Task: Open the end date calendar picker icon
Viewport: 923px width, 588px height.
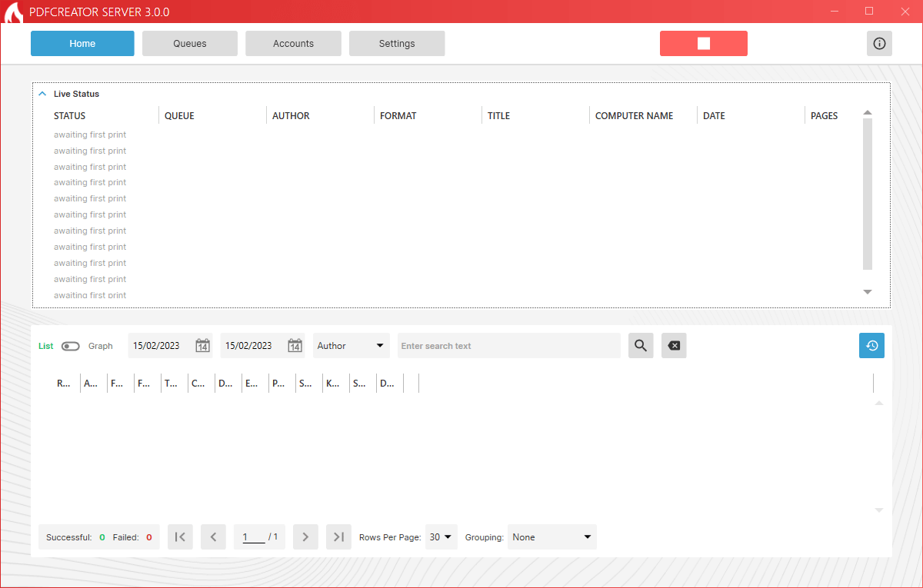Action: (x=295, y=346)
